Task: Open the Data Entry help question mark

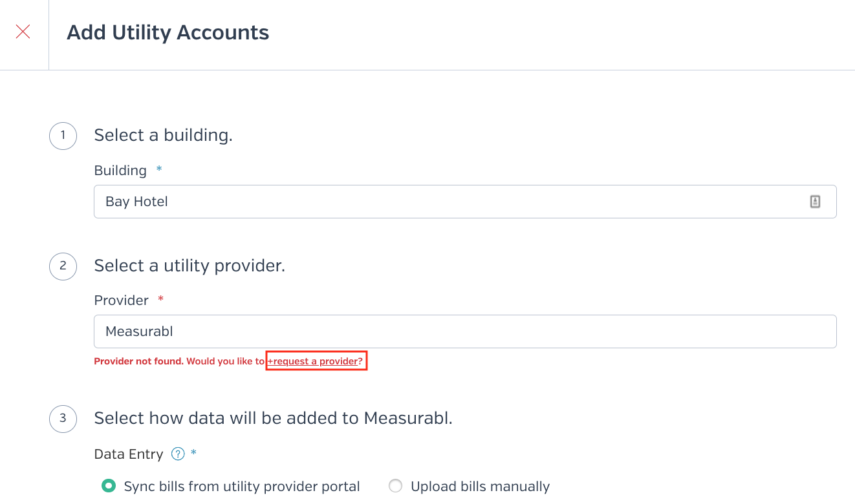Action: 178,454
